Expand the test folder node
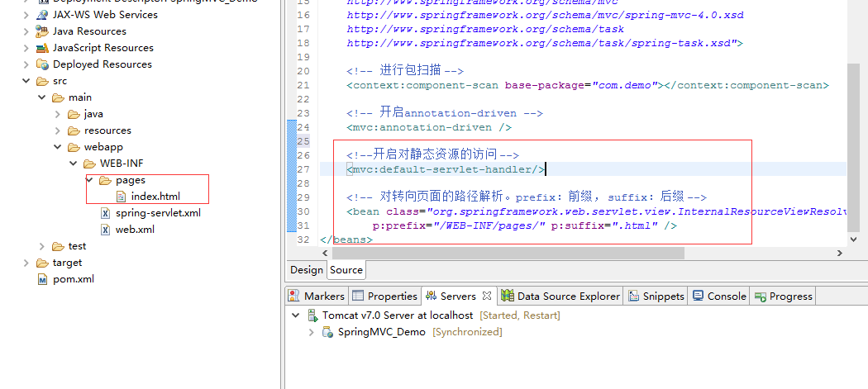The height and width of the screenshot is (389, 868). (41, 246)
